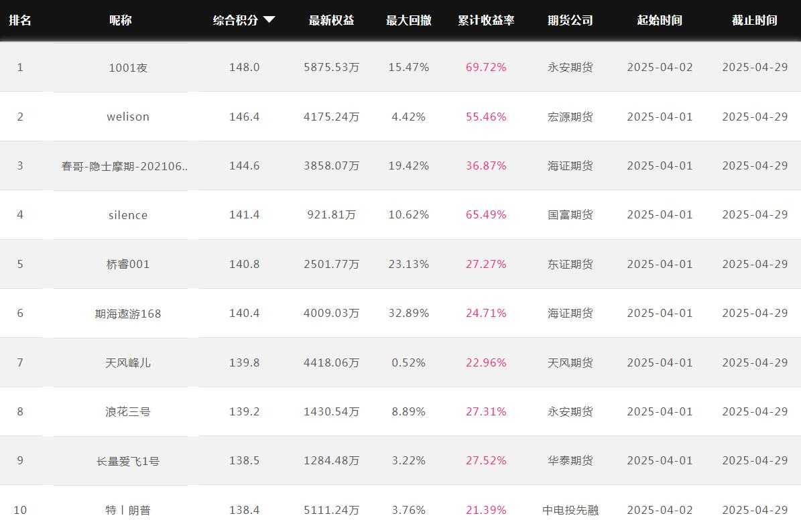Select score value 148.0
Screen dimensions: 801x532
244,68
